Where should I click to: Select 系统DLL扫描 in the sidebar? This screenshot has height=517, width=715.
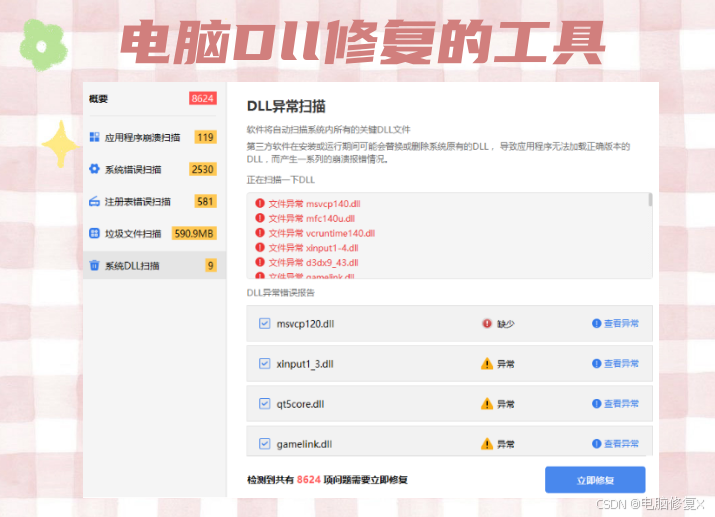coord(154,265)
